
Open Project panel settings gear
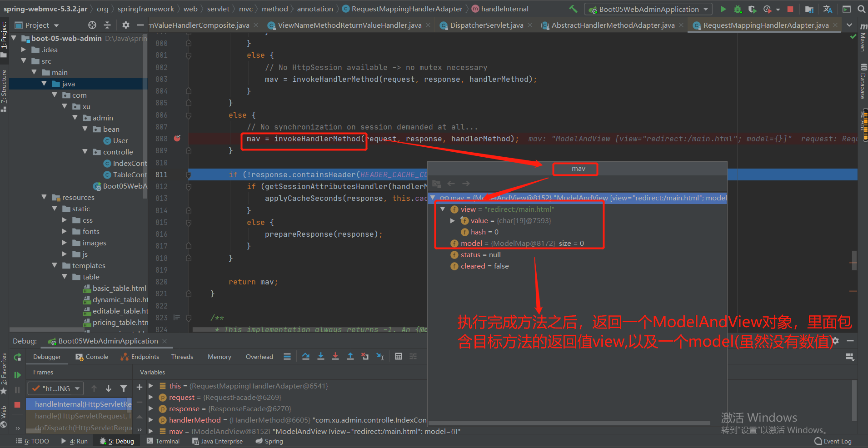tap(126, 25)
